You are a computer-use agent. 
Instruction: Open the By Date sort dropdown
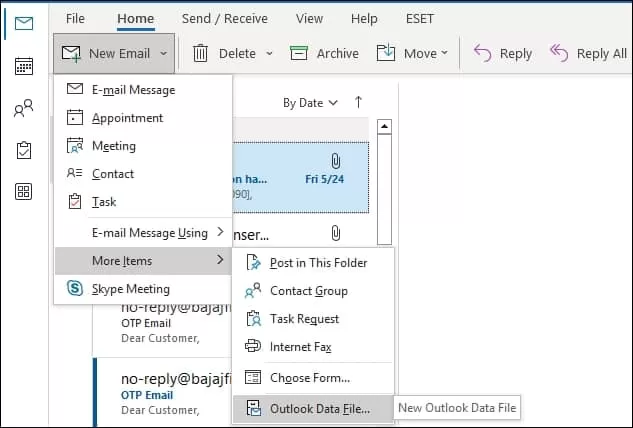tap(310, 103)
